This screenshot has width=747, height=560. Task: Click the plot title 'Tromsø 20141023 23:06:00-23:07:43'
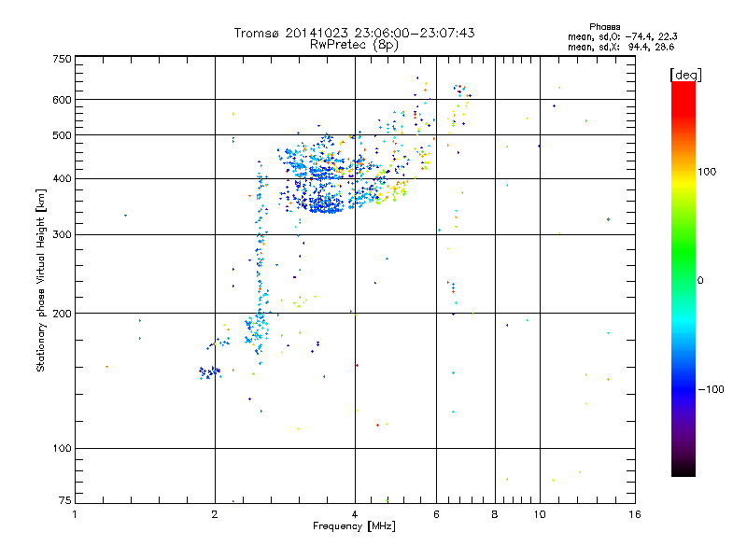(x=354, y=33)
